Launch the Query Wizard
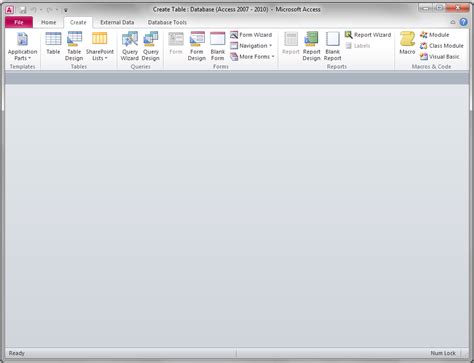This screenshot has height=363, width=474. pos(130,46)
